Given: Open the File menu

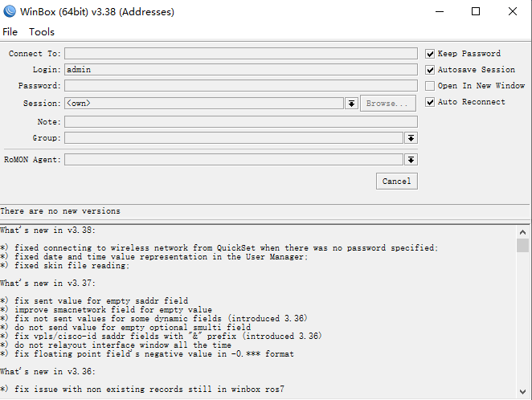Looking at the screenshot, I should (x=10, y=32).
